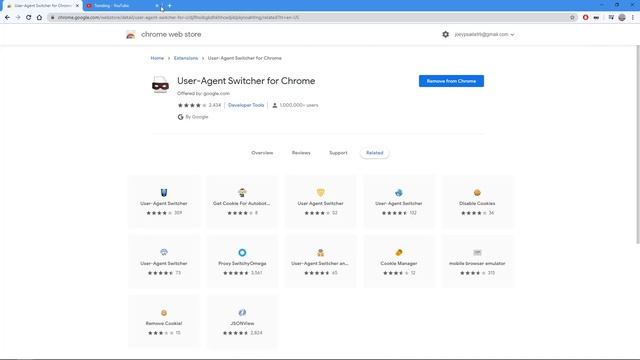Click the mobile browser emulator icon
The height and width of the screenshot is (360, 640).
tap(477, 252)
